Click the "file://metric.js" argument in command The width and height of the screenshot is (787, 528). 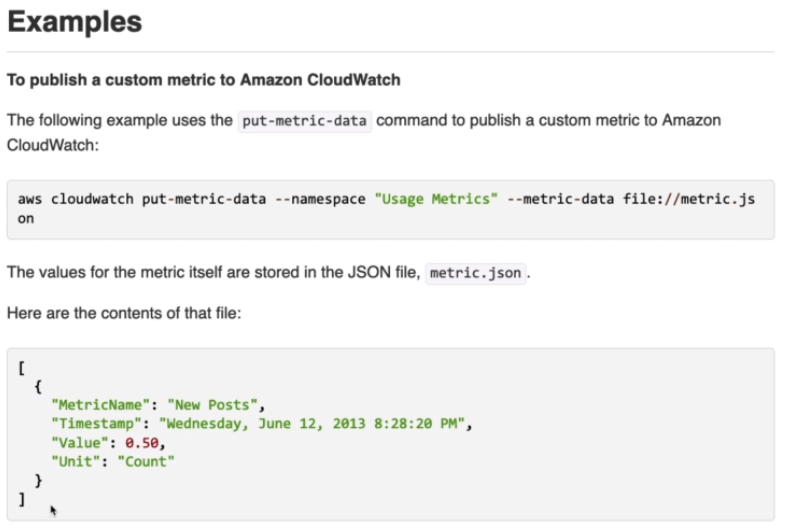coord(689,199)
